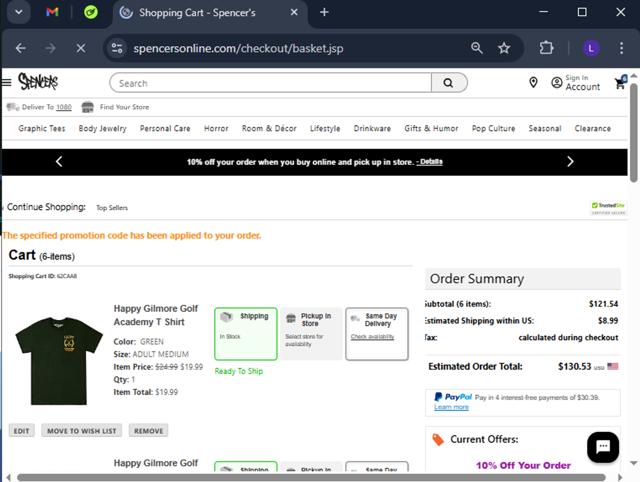This screenshot has width=640, height=482.
Task: Open the first Happy Gilmore Golf Academy T Shirt title
Action: (x=156, y=315)
